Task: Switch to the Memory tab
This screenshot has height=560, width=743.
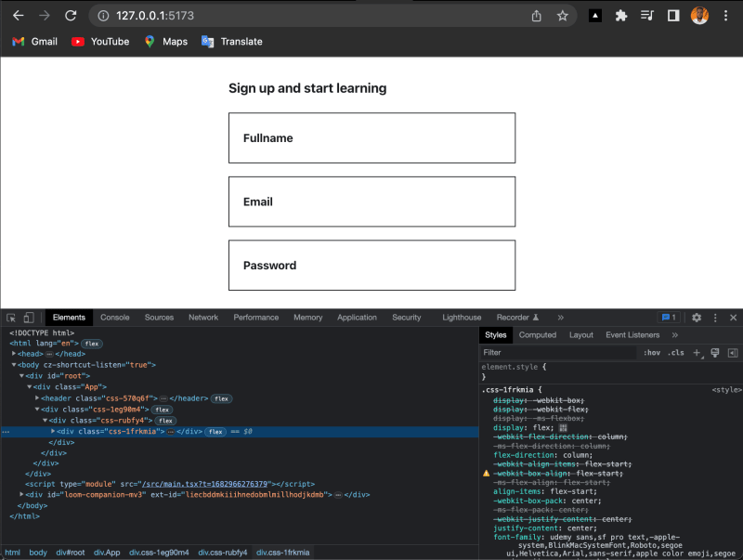Action: 308,318
